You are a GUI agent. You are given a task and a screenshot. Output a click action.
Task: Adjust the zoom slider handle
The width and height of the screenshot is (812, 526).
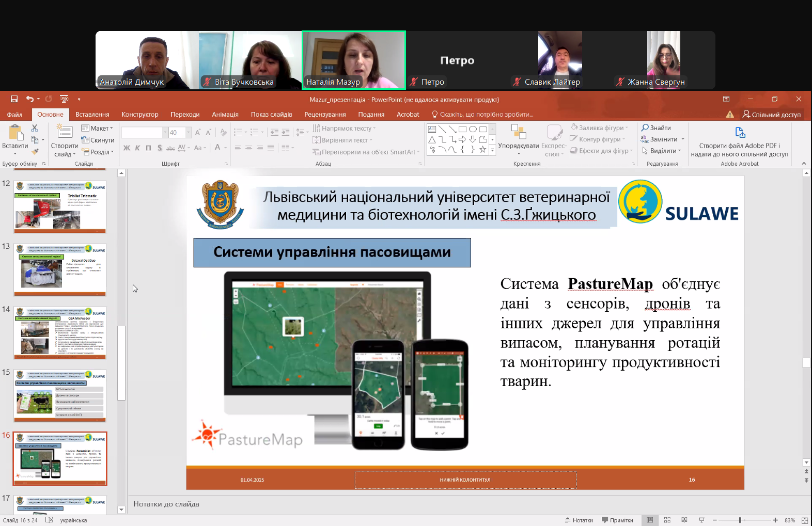click(x=740, y=520)
